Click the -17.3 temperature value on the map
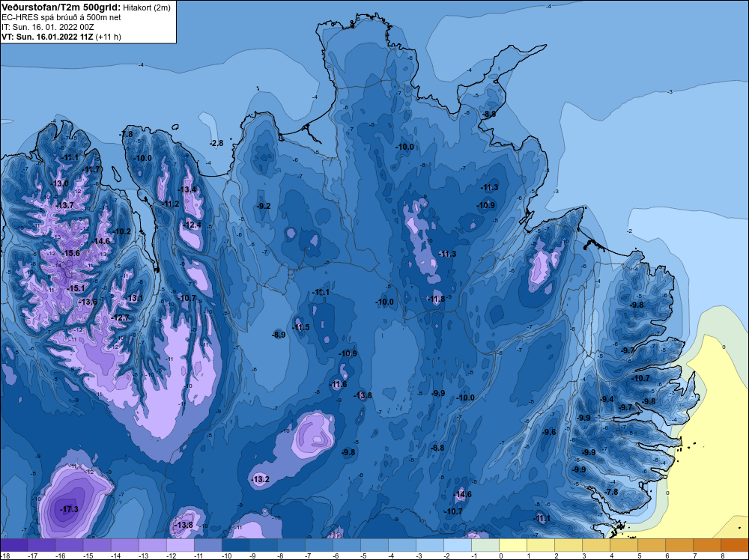The image size is (749, 560). point(69,509)
